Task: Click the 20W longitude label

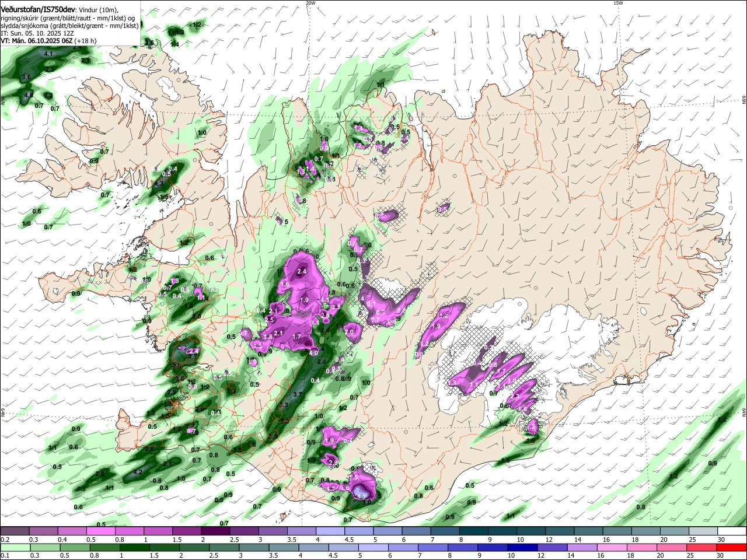Action: click(310, 3)
